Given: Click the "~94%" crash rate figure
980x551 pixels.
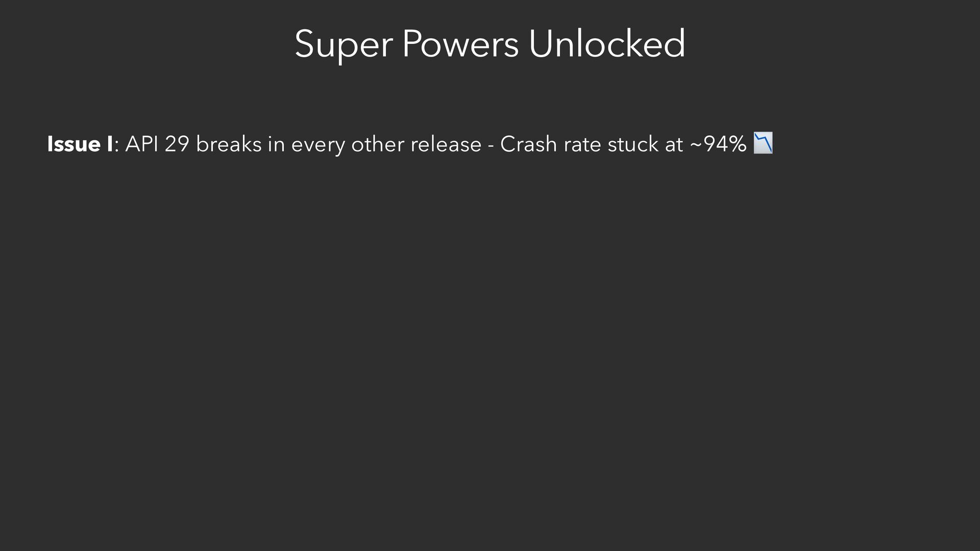Looking at the screenshot, I should click(718, 144).
